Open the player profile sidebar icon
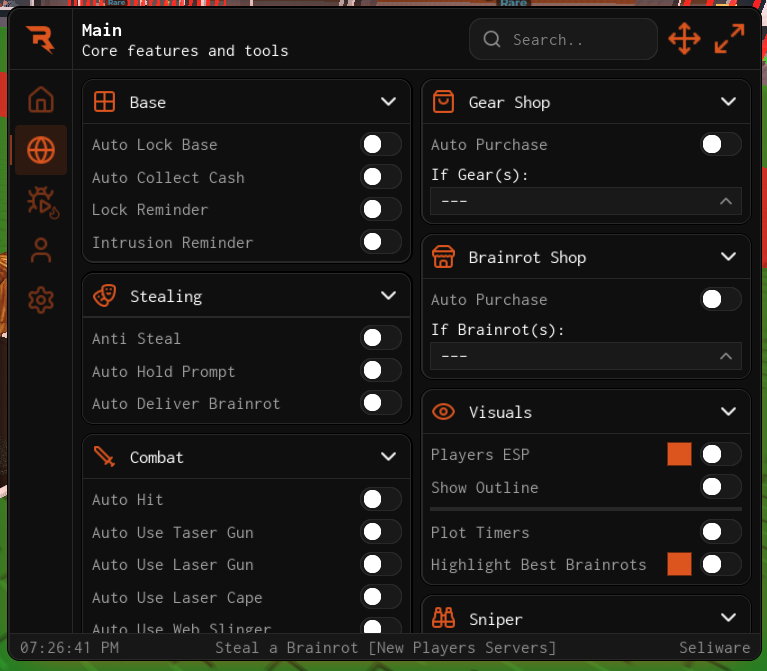Viewport: 767px width, 671px height. tap(41, 250)
